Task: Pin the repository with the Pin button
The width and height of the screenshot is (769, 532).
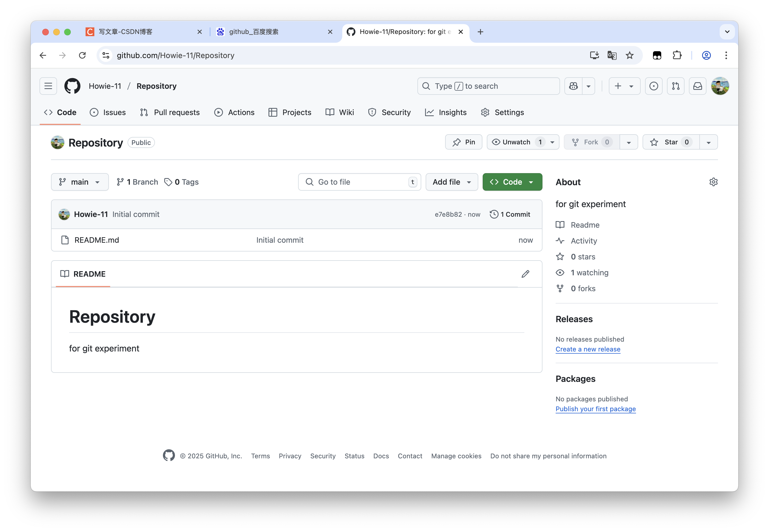Action: pos(463,142)
